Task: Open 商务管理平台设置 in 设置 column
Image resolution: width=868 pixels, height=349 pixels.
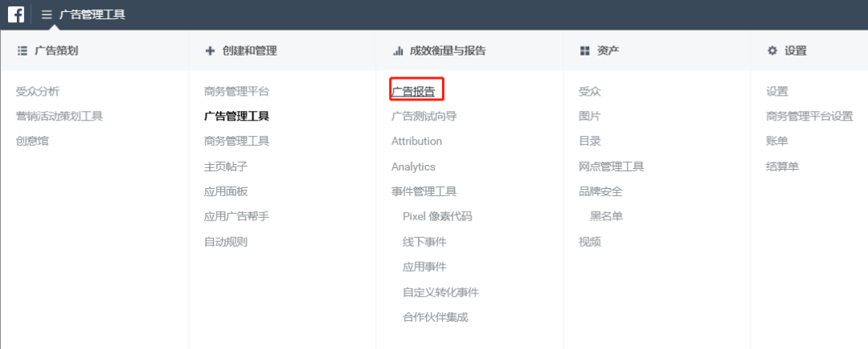Action: 809,117
